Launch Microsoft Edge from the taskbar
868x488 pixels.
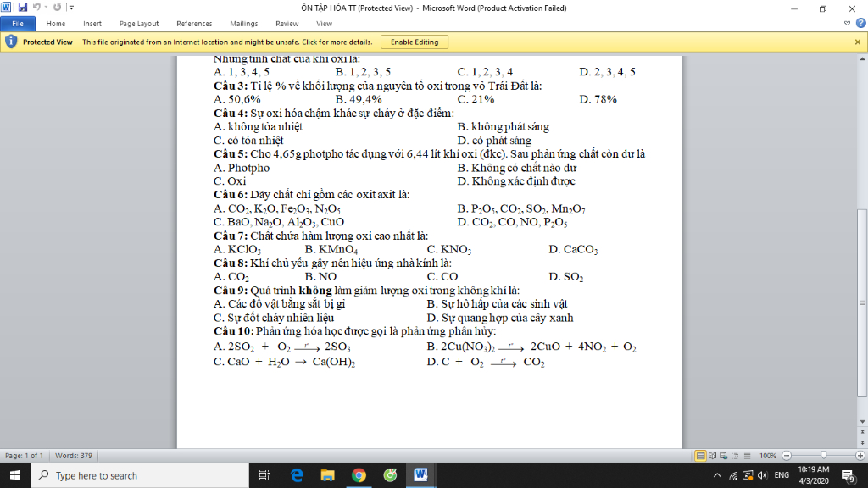(297, 475)
